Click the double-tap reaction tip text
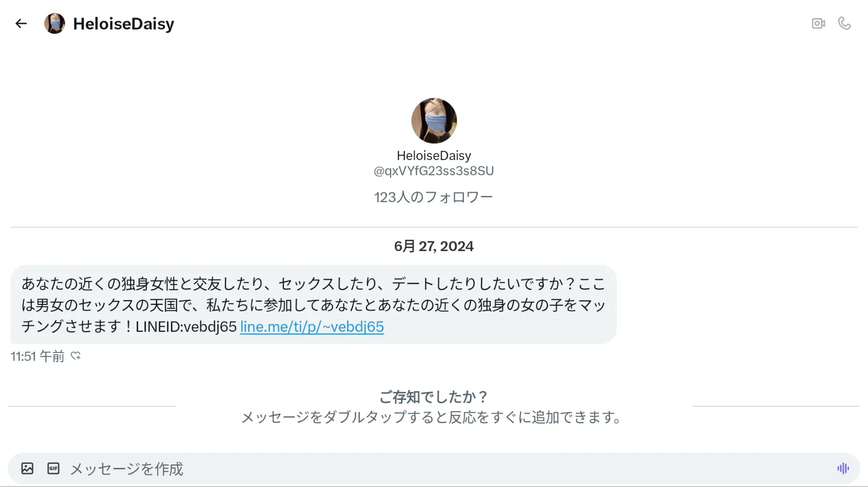The height and width of the screenshot is (487, 868). (x=433, y=417)
